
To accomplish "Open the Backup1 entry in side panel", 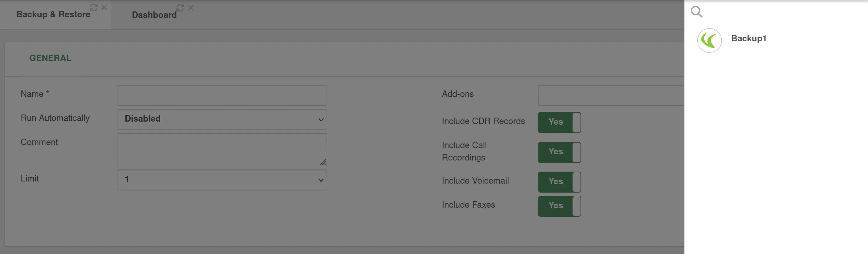I will click(748, 39).
